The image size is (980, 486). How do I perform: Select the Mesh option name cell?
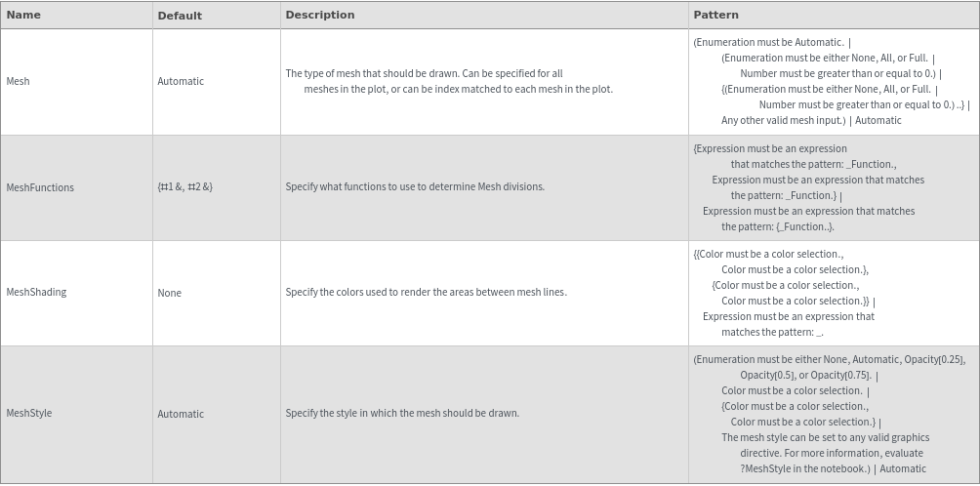18,81
